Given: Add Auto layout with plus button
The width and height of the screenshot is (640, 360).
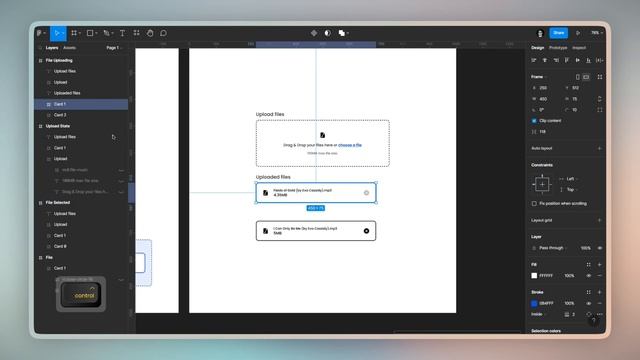Looking at the screenshot, I should 600,149.
